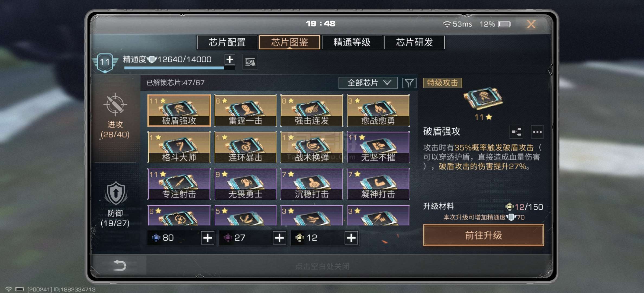This screenshot has height=293, width=644.
Task: Select the 雷霆一击 chip card
Action: [x=245, y=110]
